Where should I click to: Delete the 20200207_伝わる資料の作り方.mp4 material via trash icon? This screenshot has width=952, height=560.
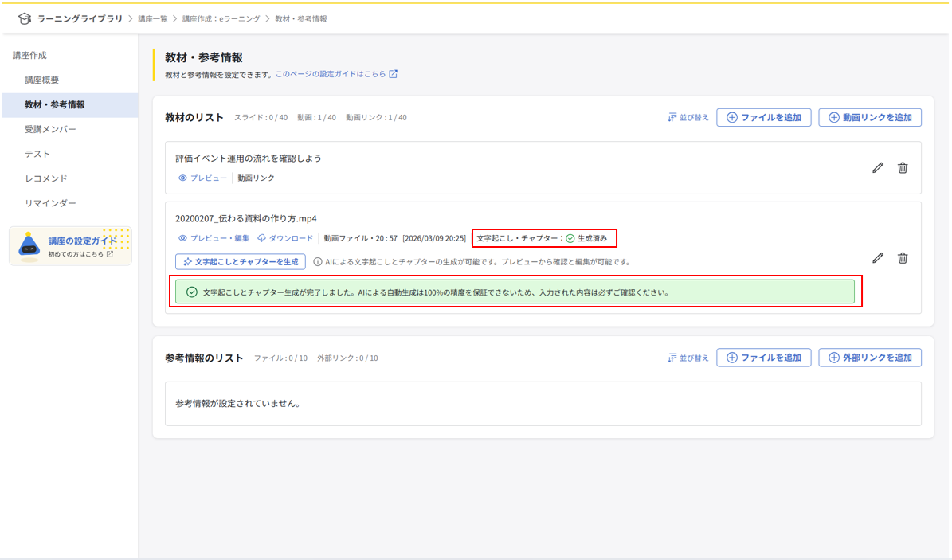point(903,258)
